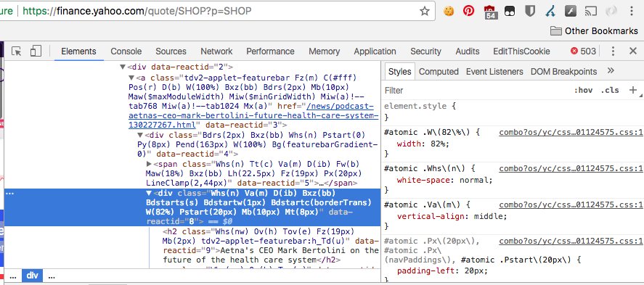Toggle the device toolbar icon

click(x=36, y=51)
